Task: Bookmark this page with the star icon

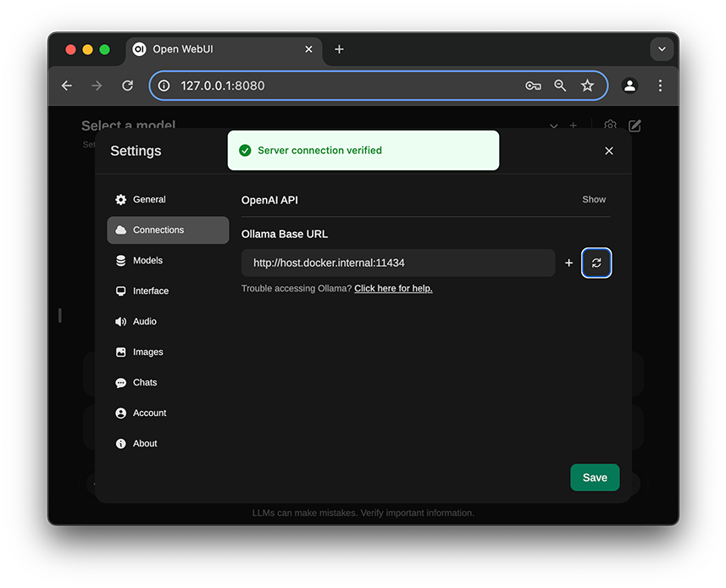Action: pyautogui.click(x=587, y=86)
